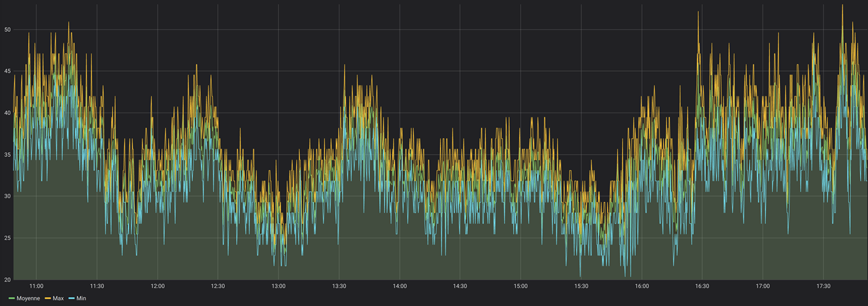Toggle the Moyenne series in legend
Image resolution: width=868 pixels, height=306 pixels.
[27, 298]
